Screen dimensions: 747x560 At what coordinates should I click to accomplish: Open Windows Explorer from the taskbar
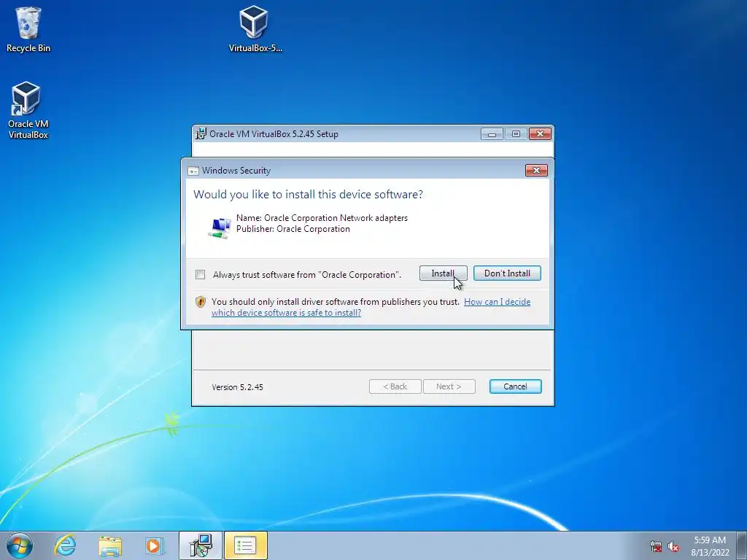pyautogui.click(x=110, y=545)
